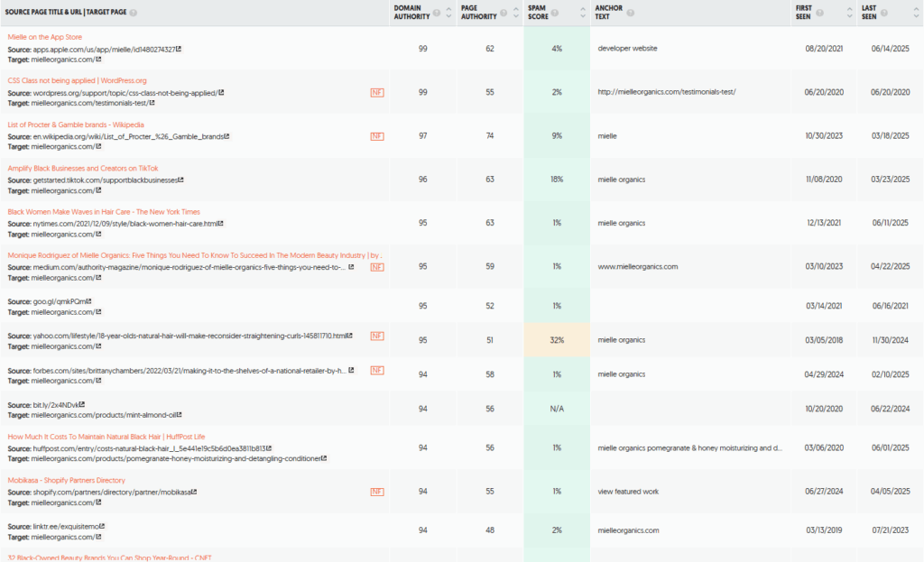Open external link icon for en.wikipedia.org source

(226, 137)
